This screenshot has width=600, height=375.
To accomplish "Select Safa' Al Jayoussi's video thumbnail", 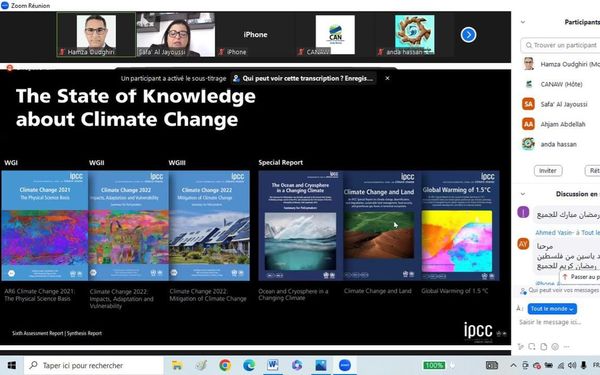I will point(176,35).
